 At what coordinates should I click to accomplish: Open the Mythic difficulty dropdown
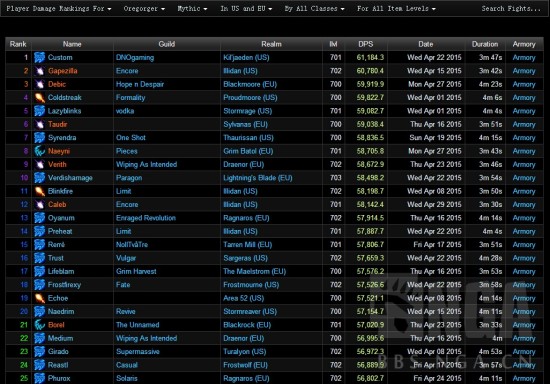192,8
